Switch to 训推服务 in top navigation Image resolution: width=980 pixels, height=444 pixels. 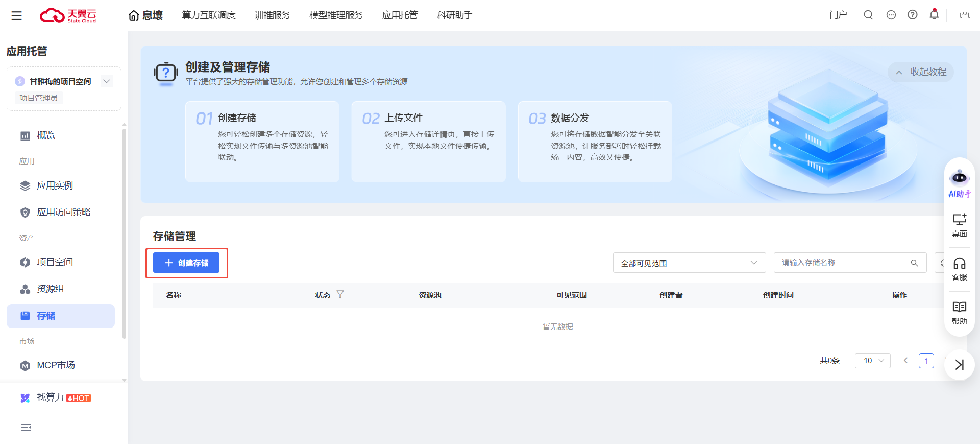[x=272, y=15]
